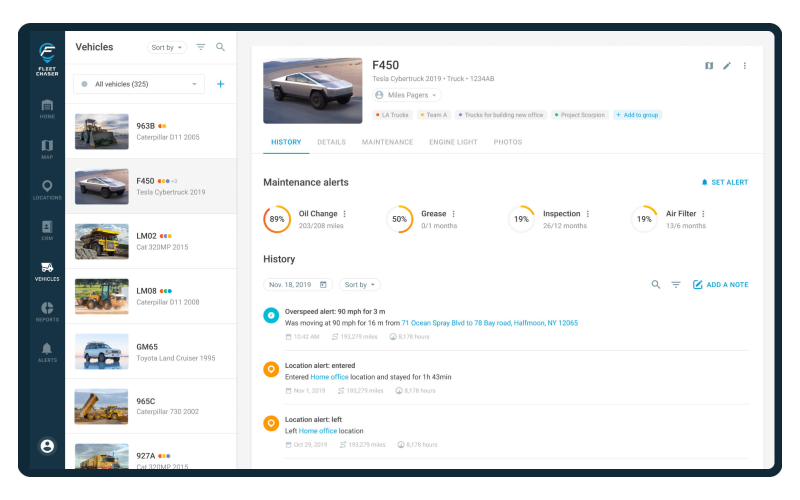Select the LA Trucks group tag
Image resolution: width=800 pixels, height=500 pixels.
pos(392,115)
